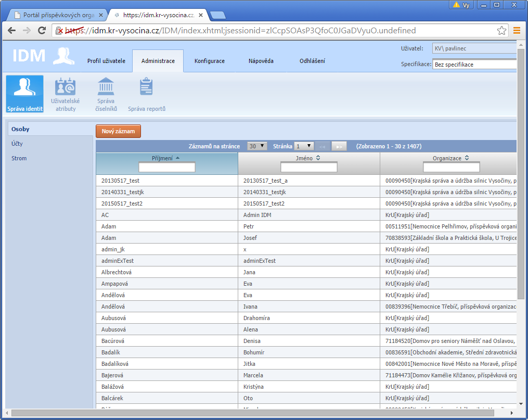Open Nápověda tab
This screenshot has height=420, width=528.
coord(261,61)
